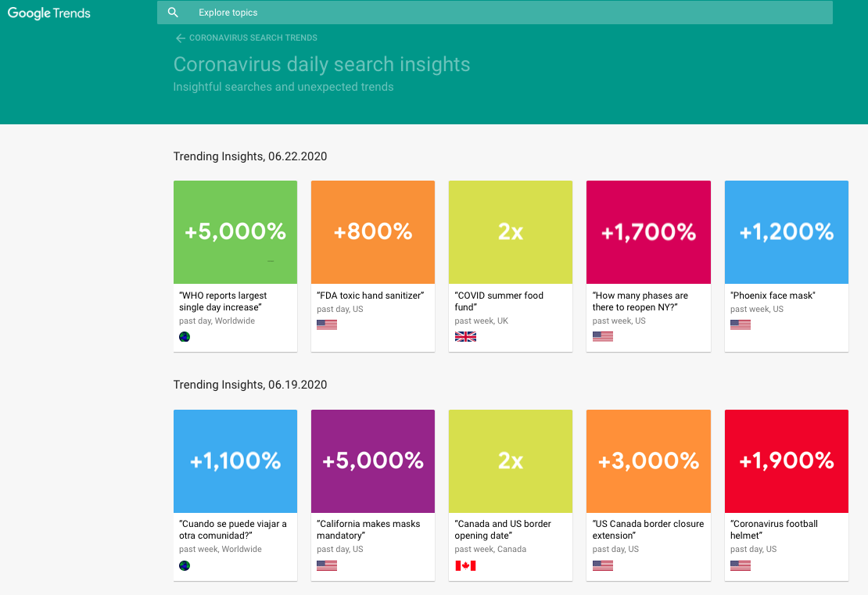Open the orange +3,000% border closure tile

(x=648, y=461)
